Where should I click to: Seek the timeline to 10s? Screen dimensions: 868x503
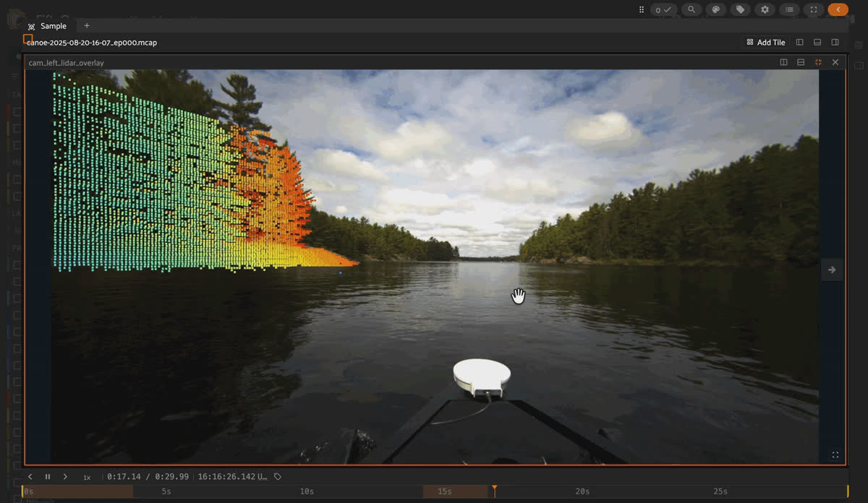point(307,491)
